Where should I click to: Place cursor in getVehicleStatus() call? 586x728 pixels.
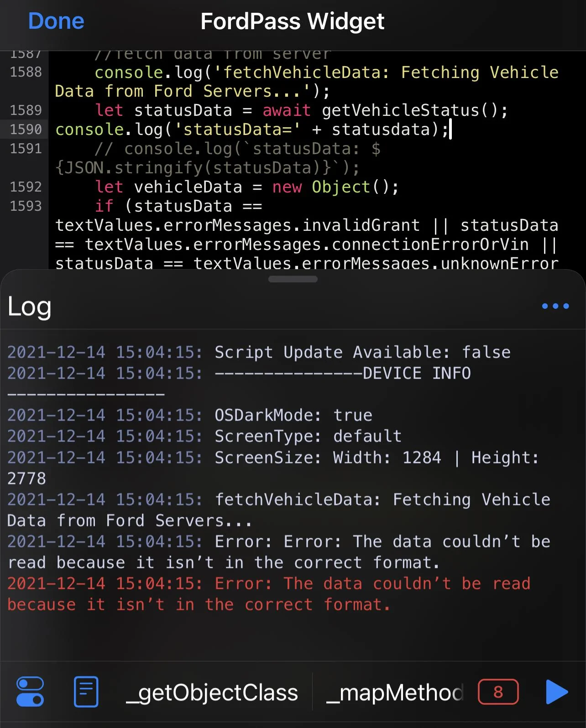pos(413,110)
